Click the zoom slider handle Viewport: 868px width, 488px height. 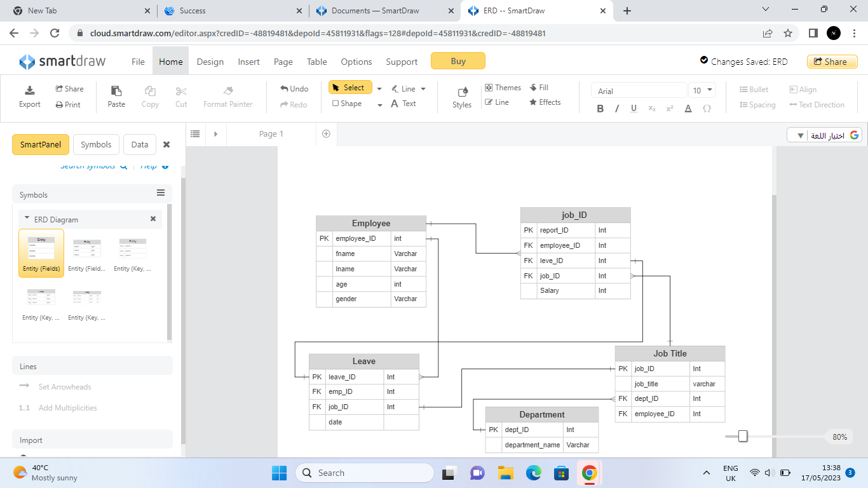743,436
